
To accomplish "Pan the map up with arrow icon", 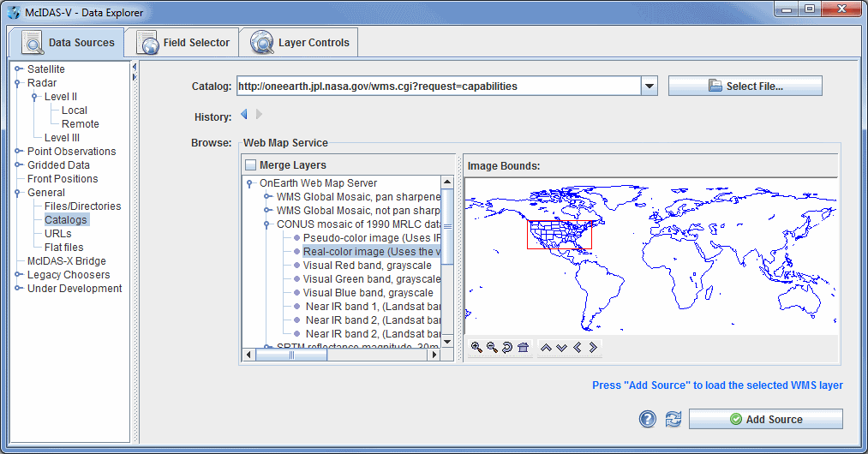I will 545,348.
